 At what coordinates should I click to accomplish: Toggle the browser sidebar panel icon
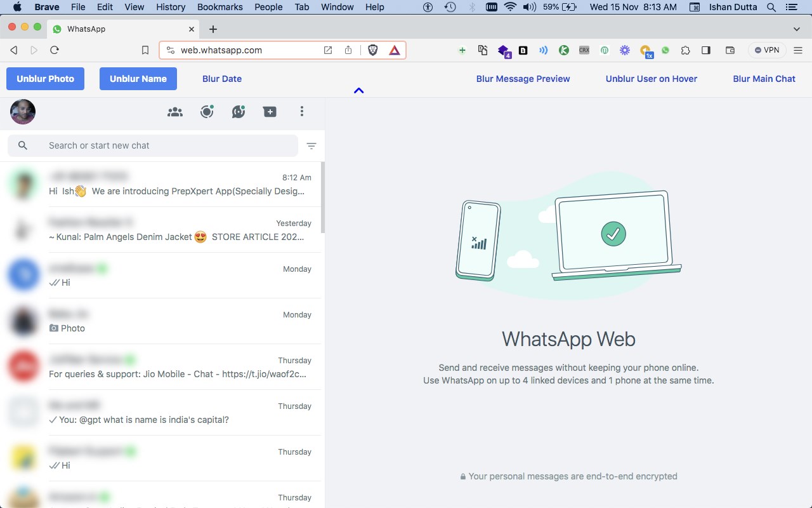[706, 50]
